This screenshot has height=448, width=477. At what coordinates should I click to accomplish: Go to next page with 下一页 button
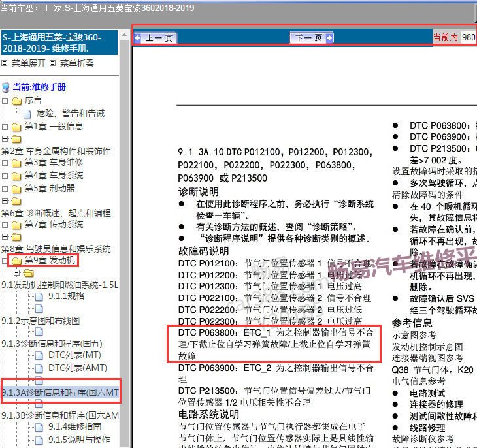pos(311,38)
